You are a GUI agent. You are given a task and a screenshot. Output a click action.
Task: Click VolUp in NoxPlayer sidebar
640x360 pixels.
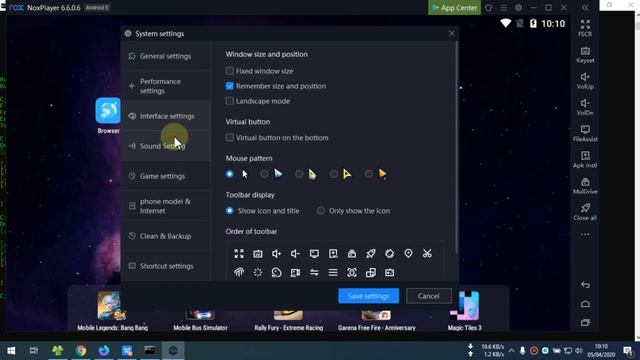[585, 81]
